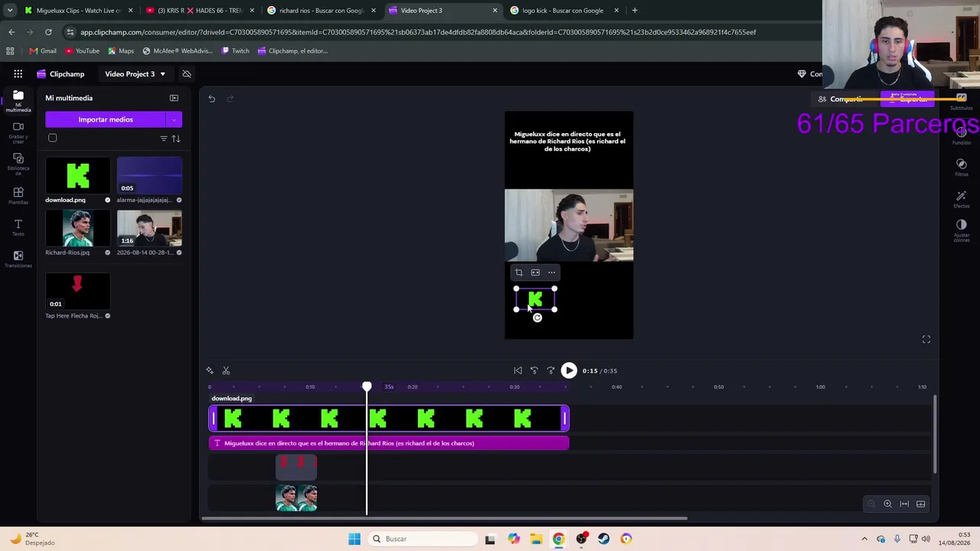Open the media filter options
Screen dimensions: 980x551
[x=164, y=139]
